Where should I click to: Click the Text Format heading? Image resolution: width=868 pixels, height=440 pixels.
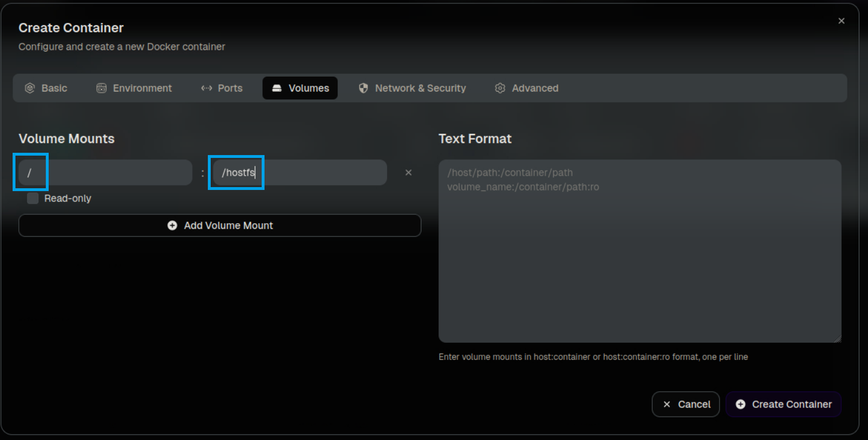[x=475, y=139]
